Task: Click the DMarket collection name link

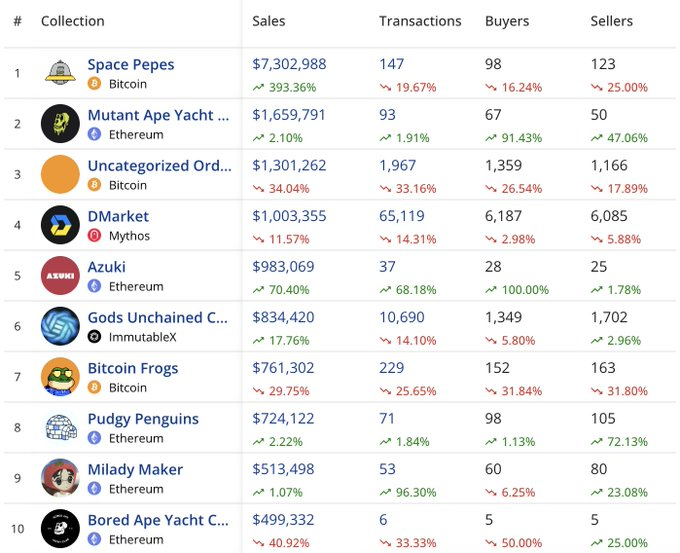Action: click(118, 216)
